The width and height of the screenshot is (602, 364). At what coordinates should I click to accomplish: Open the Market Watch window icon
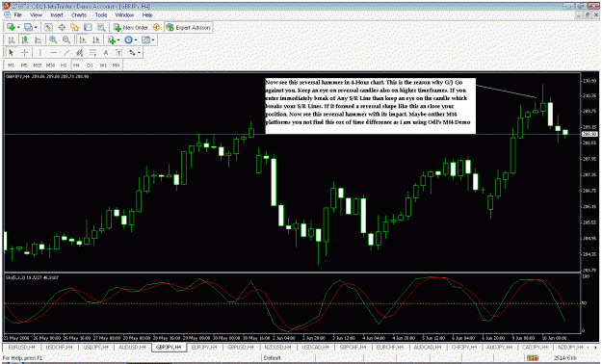(x=48, y=27)
